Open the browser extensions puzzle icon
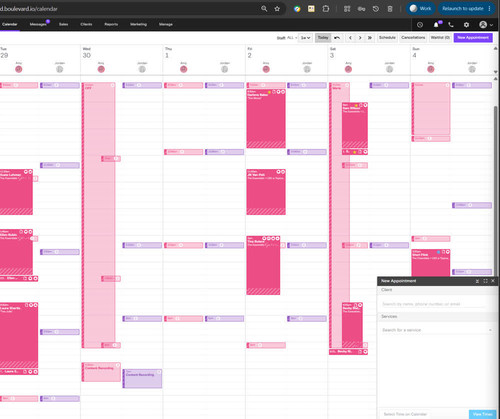Viewport: 500px width, 419px height. tap(326, 9)
